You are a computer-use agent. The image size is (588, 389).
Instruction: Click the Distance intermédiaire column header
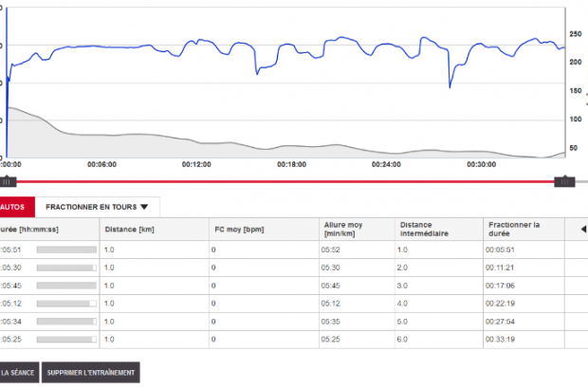(423, 229)
